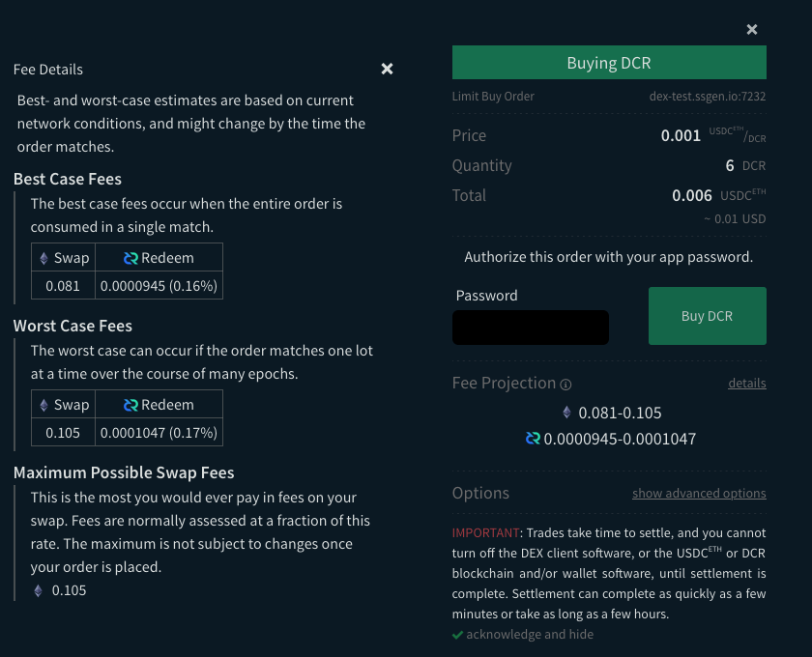Click Decred icon in Worst Case Redeem header
The height and width of the screenshot is (657, 812).
[131, 405]
